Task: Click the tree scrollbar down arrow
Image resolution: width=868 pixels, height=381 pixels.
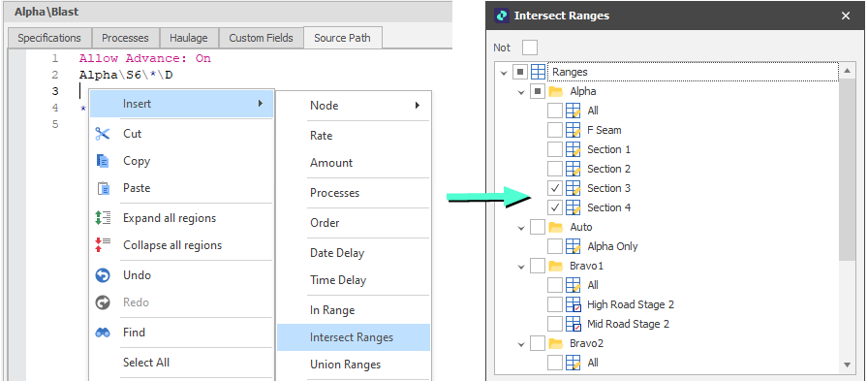Action: point(847,365)
